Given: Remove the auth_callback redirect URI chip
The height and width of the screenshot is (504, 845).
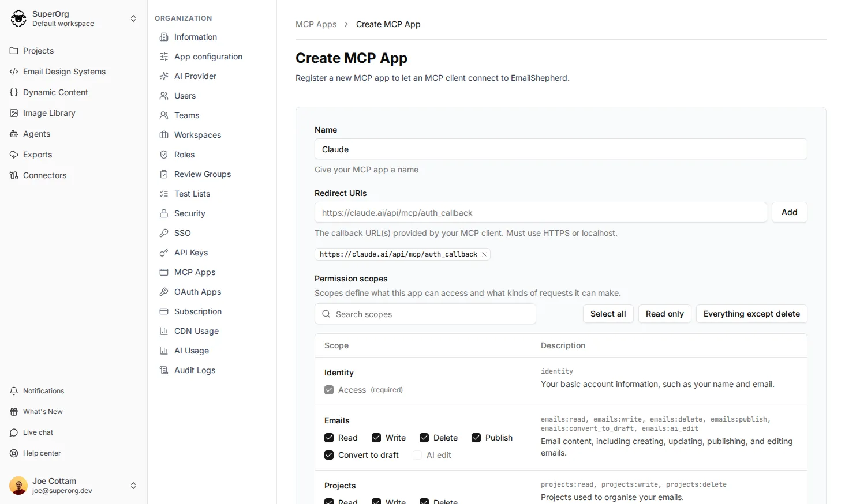Looking at the screenshot, I should tap(484, 254).
